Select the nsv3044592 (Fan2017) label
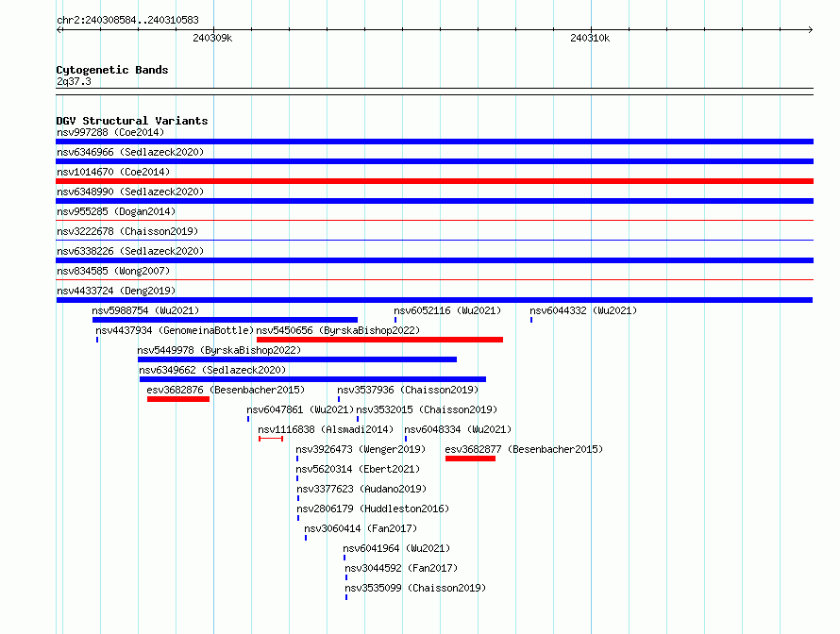The width and height of the screenshot is (840, 634). 401,568
